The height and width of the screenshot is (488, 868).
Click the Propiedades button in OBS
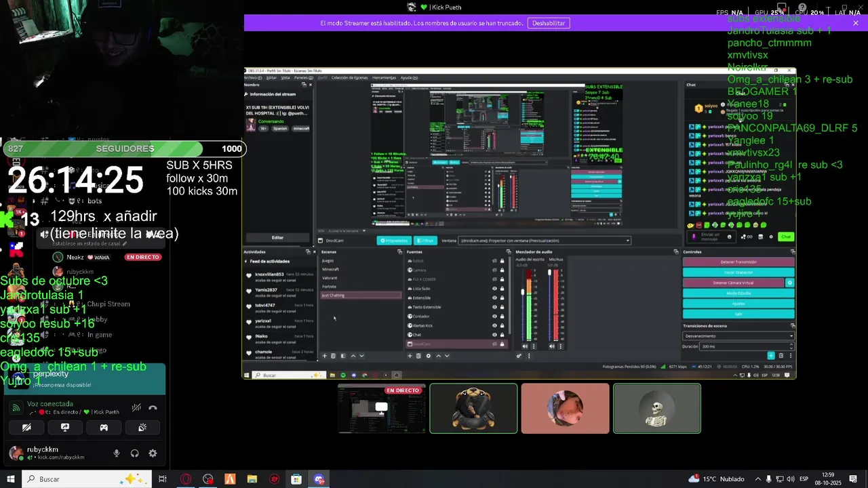point(394,241)
